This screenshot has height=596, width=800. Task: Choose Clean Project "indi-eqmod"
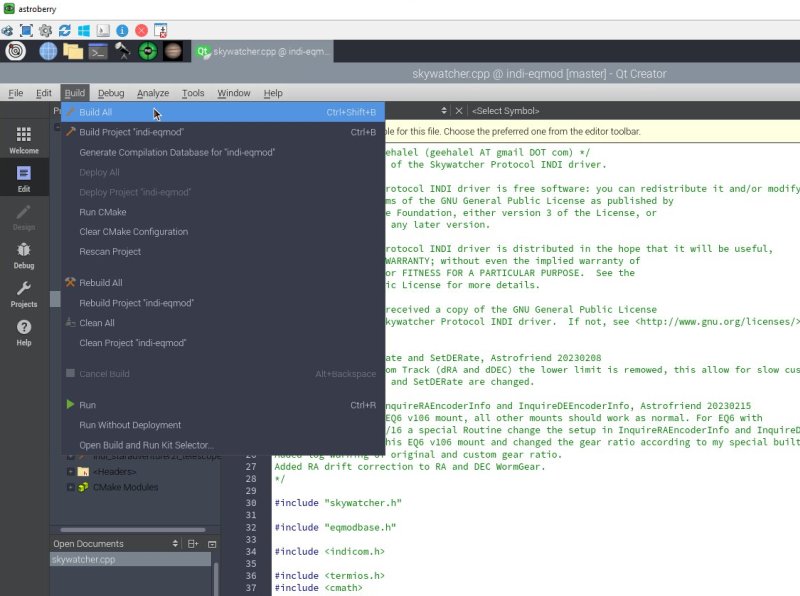point(223,343)
